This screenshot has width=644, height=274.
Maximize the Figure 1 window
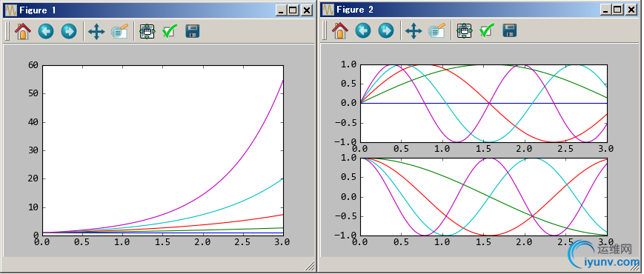pos(293,10)
